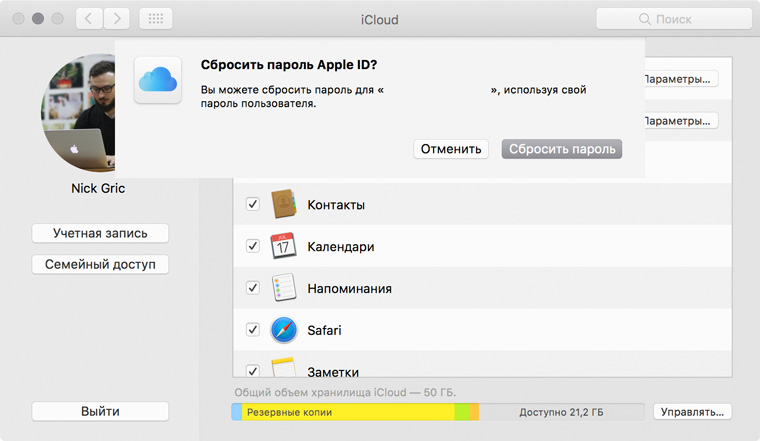Disable the Safari sync checkbox
The height and width of the screenshot is (441, 760).
(253, 330)
